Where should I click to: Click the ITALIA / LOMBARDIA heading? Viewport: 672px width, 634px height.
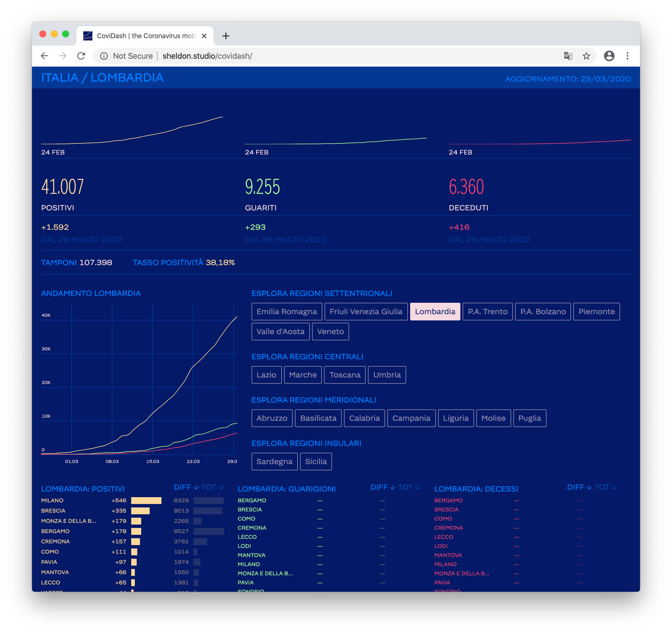(102, 78)
